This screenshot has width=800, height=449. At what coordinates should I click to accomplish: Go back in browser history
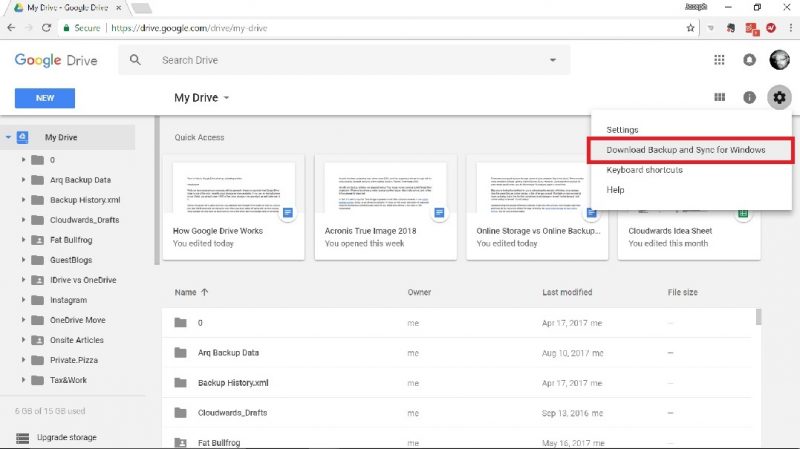(11, 28)
